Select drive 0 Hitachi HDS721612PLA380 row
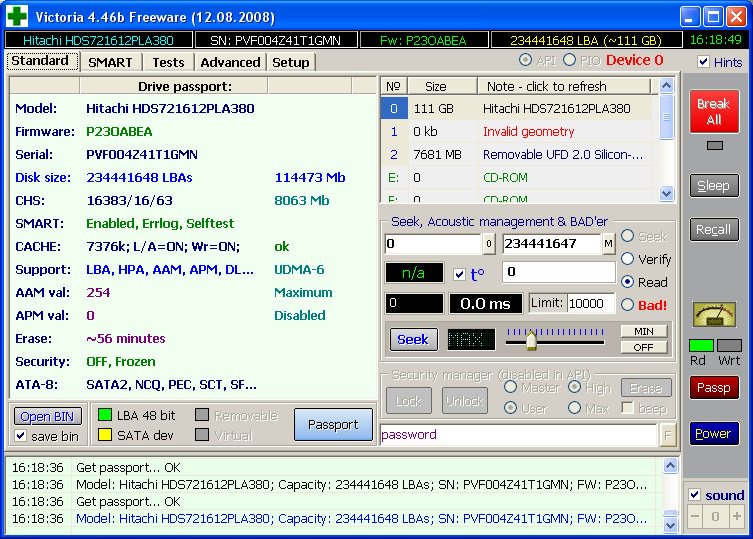The height and width of the screenshot is (539, 753). tap(520, 109)
